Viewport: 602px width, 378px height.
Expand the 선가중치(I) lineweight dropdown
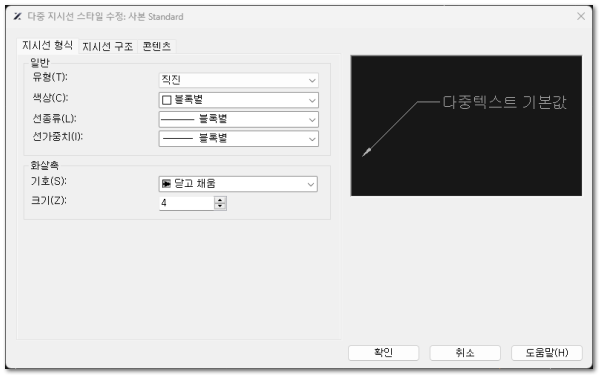[x=238, y=139]
